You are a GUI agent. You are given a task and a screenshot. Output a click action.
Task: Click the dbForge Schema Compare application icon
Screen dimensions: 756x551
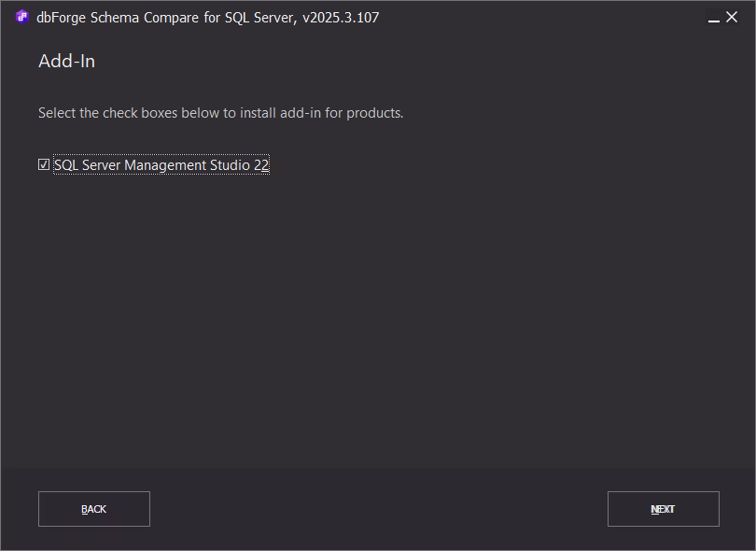coord(22,17)
